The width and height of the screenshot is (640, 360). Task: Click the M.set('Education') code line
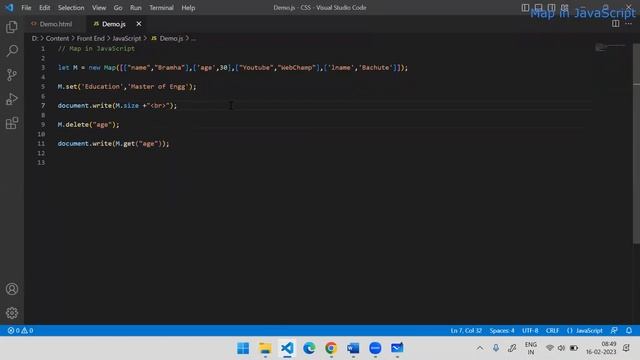click(127, 87)
